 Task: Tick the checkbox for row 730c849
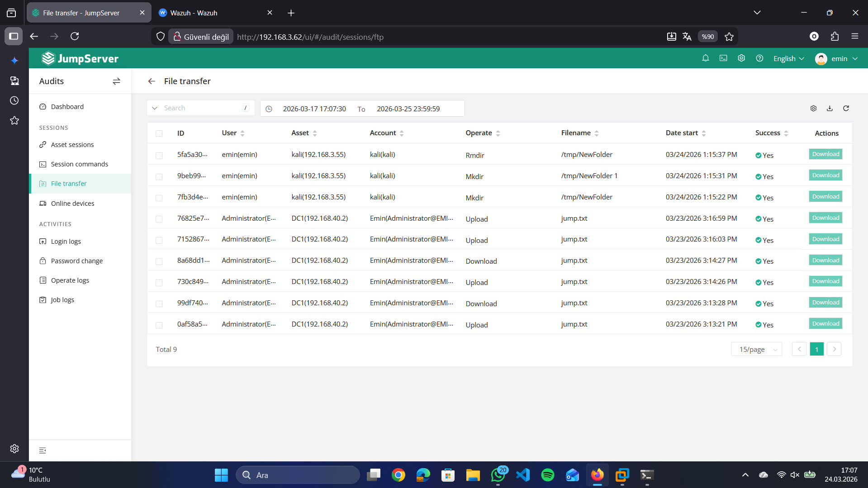pos(159,283)
